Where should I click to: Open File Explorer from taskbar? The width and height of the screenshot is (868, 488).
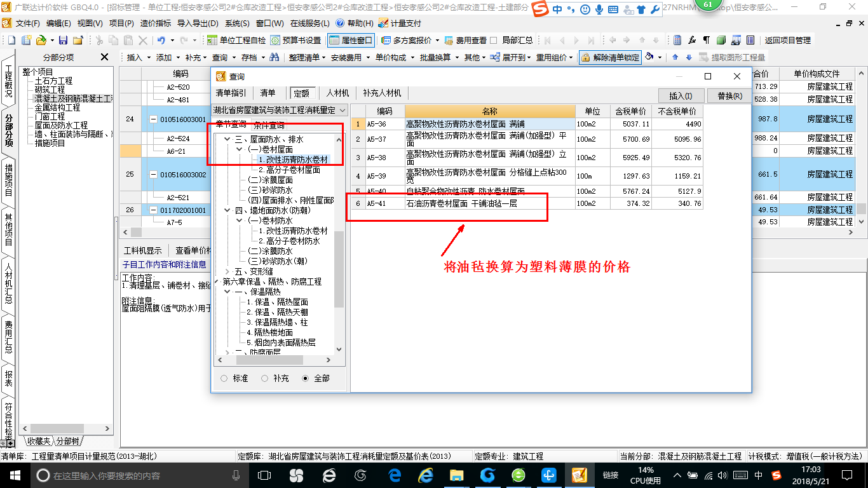point(457,475)
